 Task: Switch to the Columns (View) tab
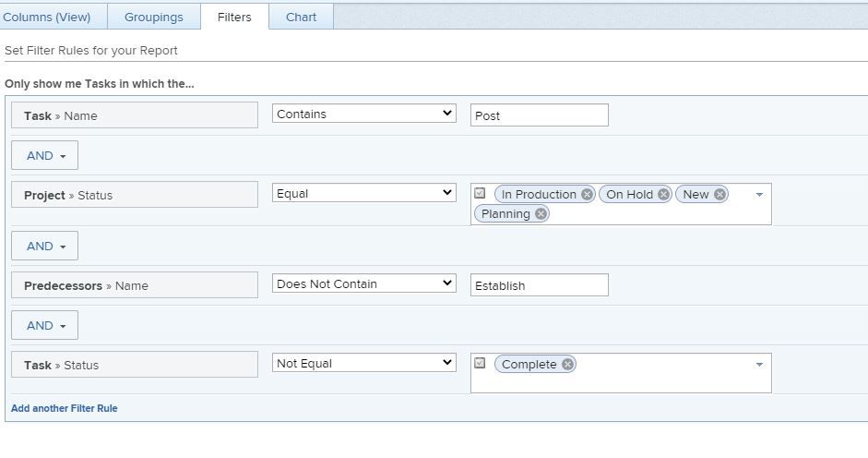click(x=47, y=17)
